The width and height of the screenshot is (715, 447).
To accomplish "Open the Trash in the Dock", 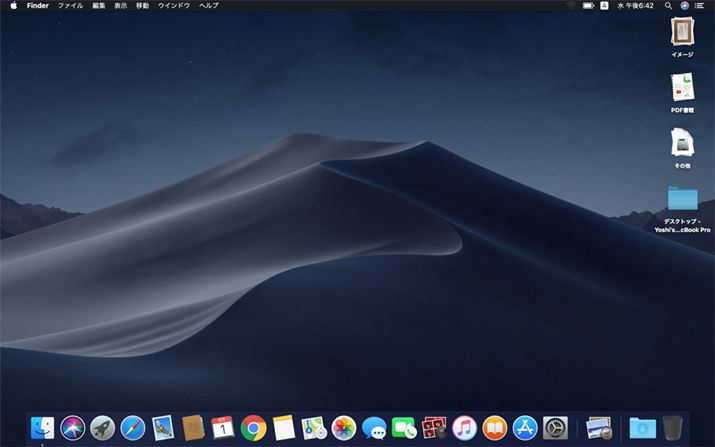I will tap(672, 428).
